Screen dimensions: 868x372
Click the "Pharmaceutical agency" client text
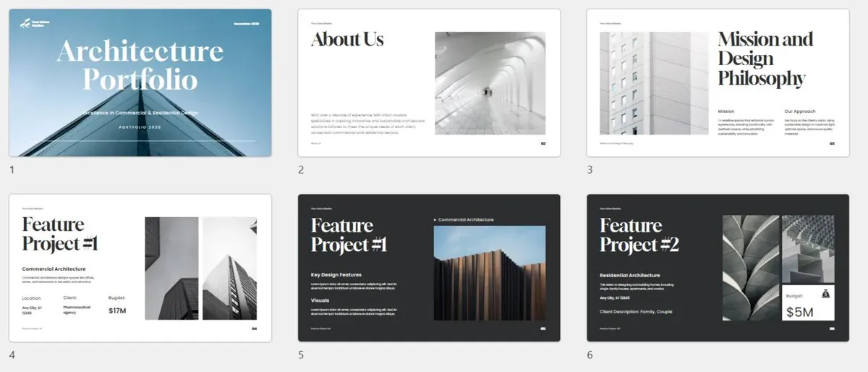[76, 310]
